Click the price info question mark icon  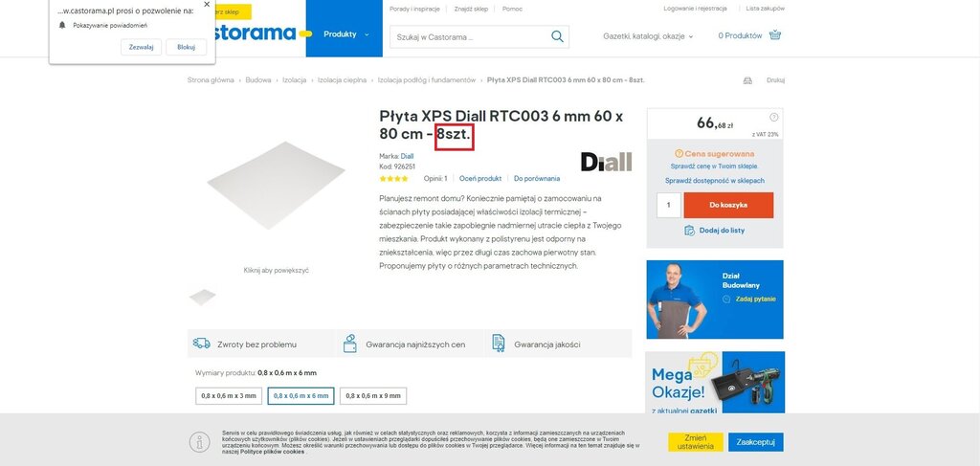point(773,117)
